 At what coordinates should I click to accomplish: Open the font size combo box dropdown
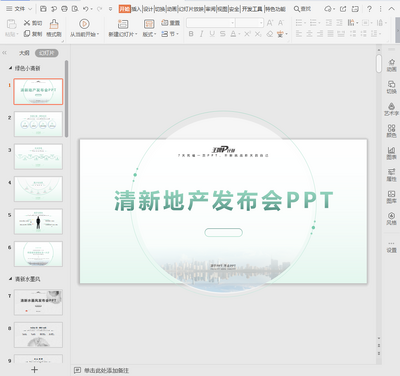click(x=261, y=23)
